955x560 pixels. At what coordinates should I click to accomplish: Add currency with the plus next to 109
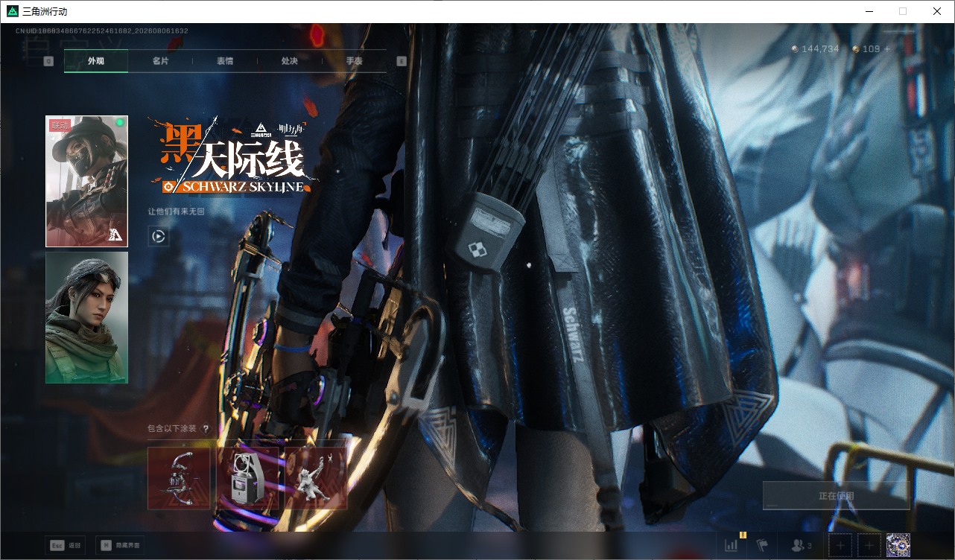[x=886, y=49]
